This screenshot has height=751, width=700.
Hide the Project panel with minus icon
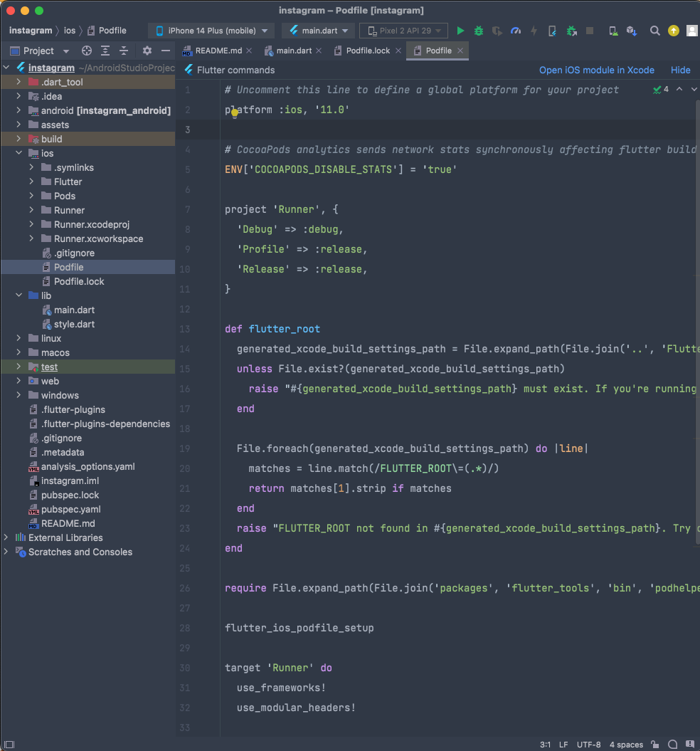166,51
